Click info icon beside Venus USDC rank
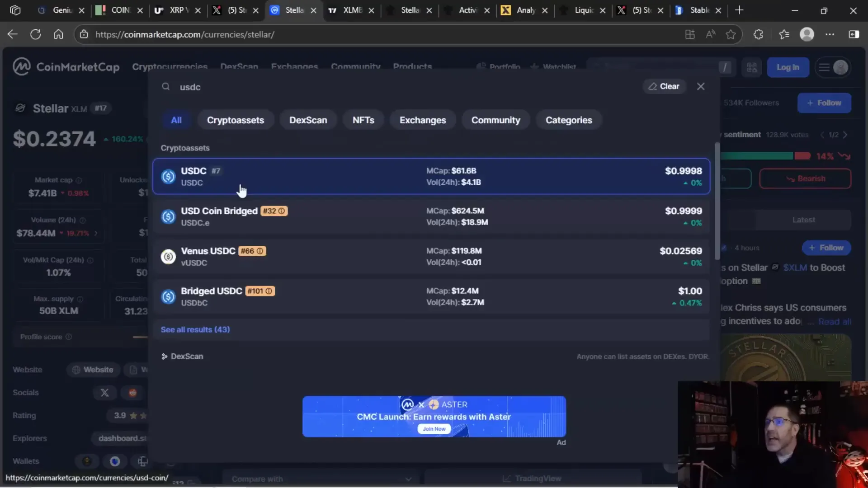Viewport: 868px width, 488px height. (x=260, y=251)
